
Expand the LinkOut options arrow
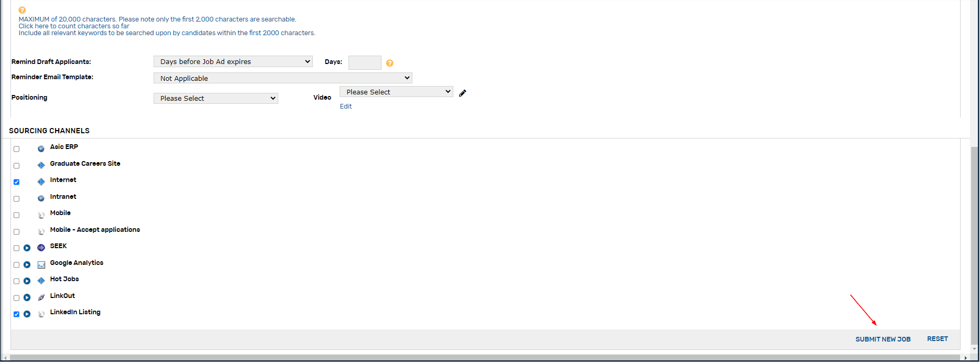[x=27, y=297]
